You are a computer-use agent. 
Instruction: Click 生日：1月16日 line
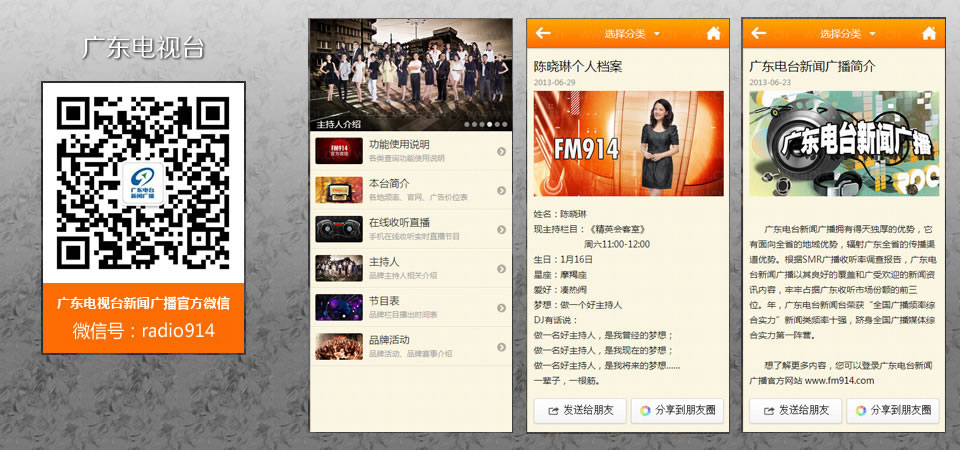pos(563,260)
